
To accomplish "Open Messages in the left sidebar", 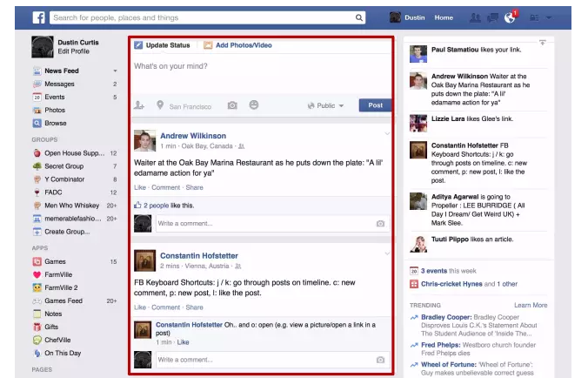I will click(x=59, y=84).
